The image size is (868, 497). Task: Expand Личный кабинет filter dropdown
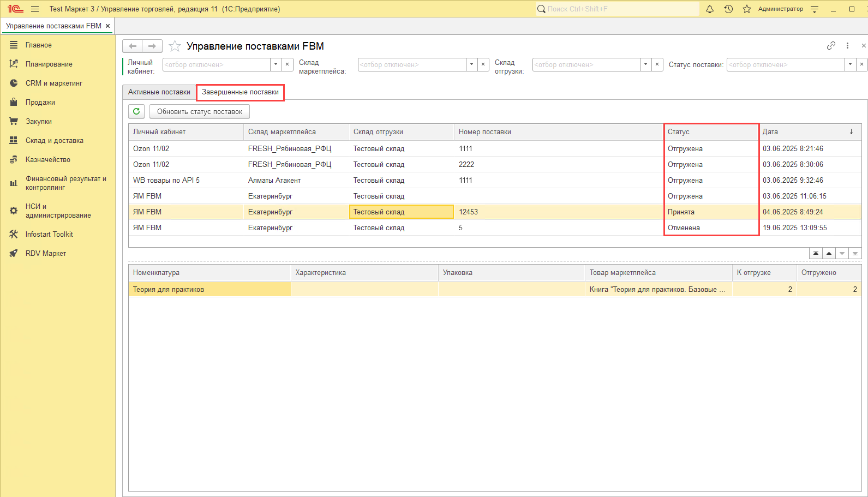(x=276, y=64)
